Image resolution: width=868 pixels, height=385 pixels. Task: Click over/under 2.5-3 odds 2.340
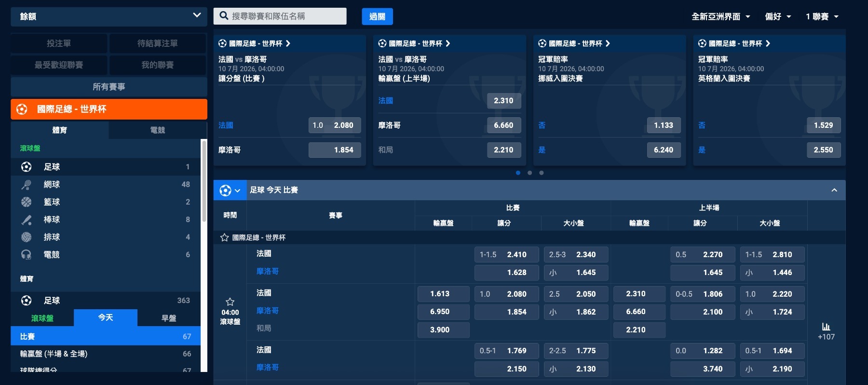point(576,255)
